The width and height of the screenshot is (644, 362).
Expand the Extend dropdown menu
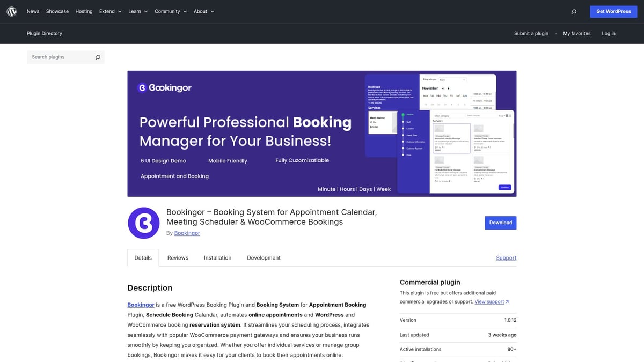pos(109,11)
